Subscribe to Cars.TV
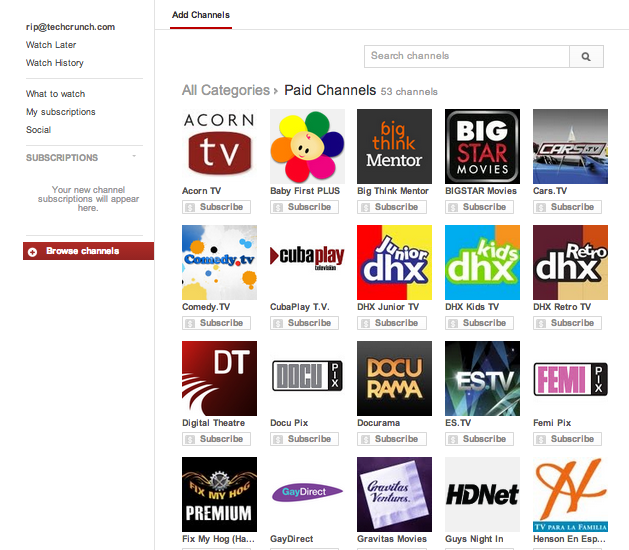This screenshot has width=629, height=550. click(567, 207)
